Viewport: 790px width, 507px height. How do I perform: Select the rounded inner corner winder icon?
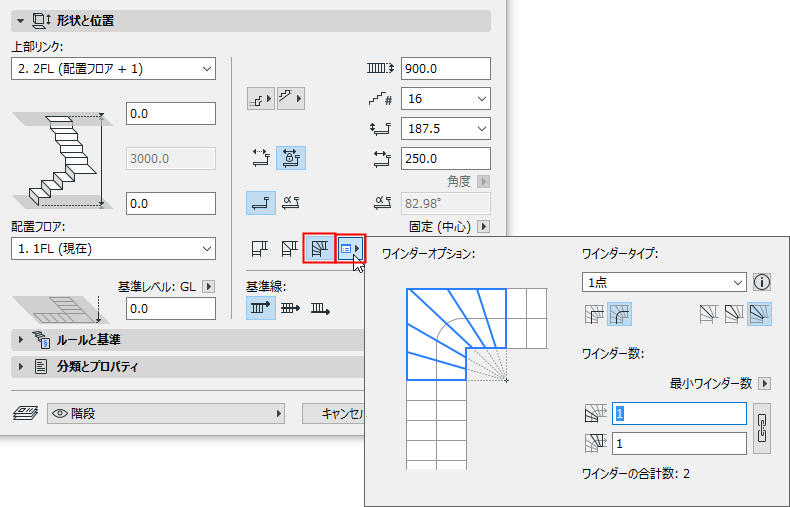(620, 314)
